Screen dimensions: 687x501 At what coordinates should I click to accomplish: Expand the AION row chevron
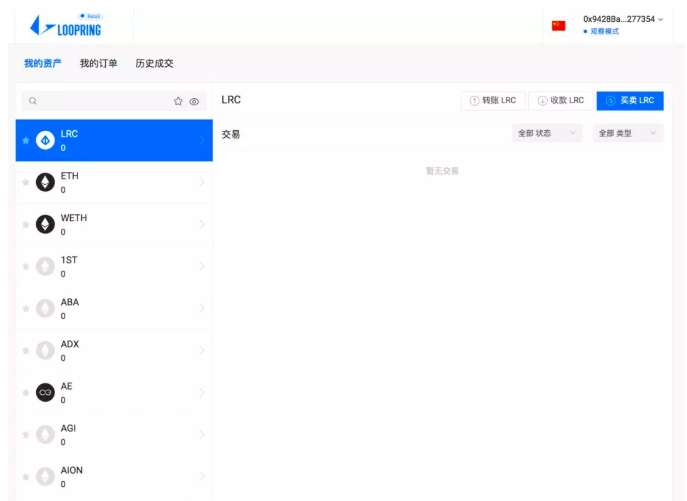[202, 477]
